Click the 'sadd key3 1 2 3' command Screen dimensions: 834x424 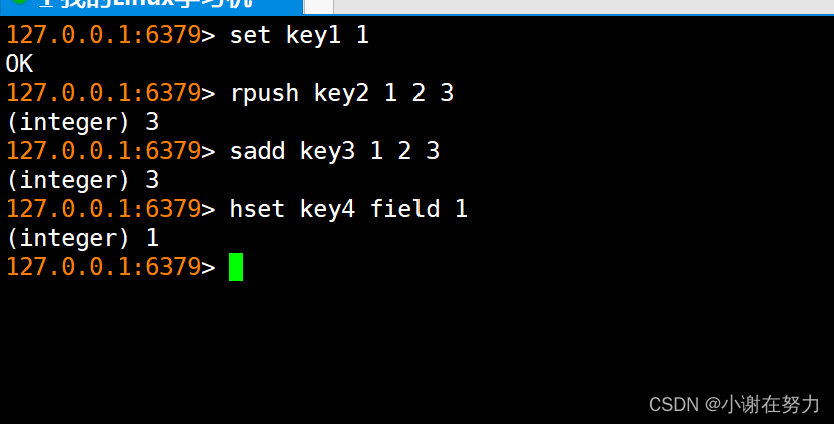pyautogui.click(x=335, y=151)
